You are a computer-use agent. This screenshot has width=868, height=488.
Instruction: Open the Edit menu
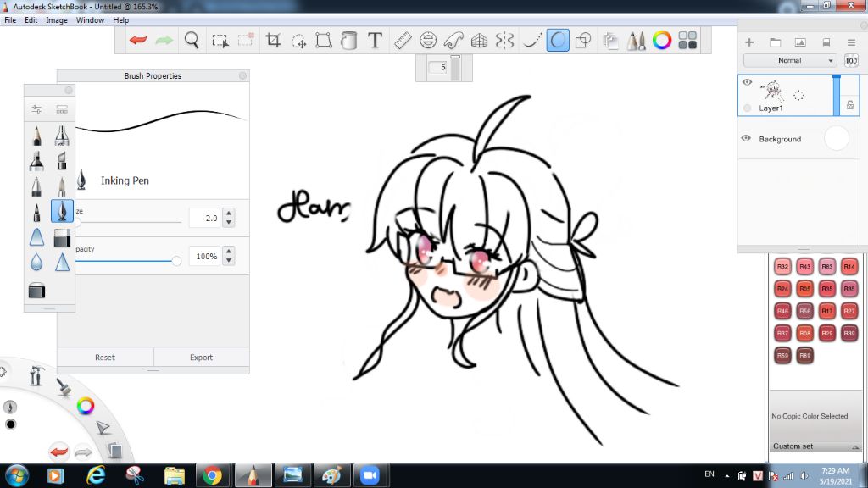tap(31, 20)
